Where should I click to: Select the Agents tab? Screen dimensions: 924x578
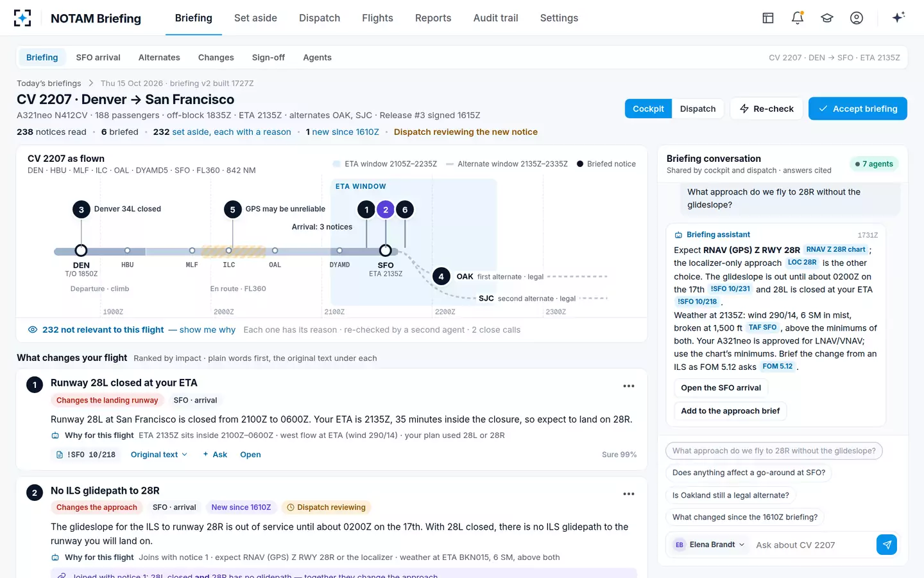pyautogui.click(x=317, y=57)
